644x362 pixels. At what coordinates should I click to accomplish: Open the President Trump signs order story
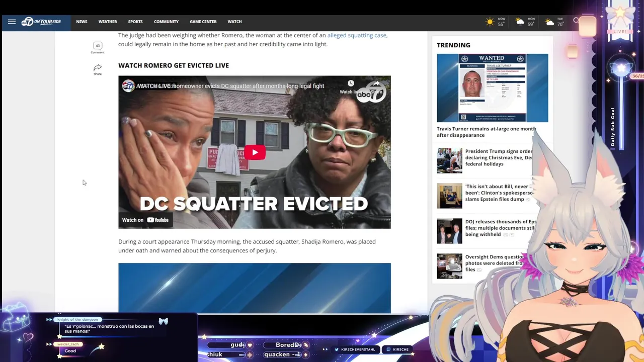tap(499, 157)
